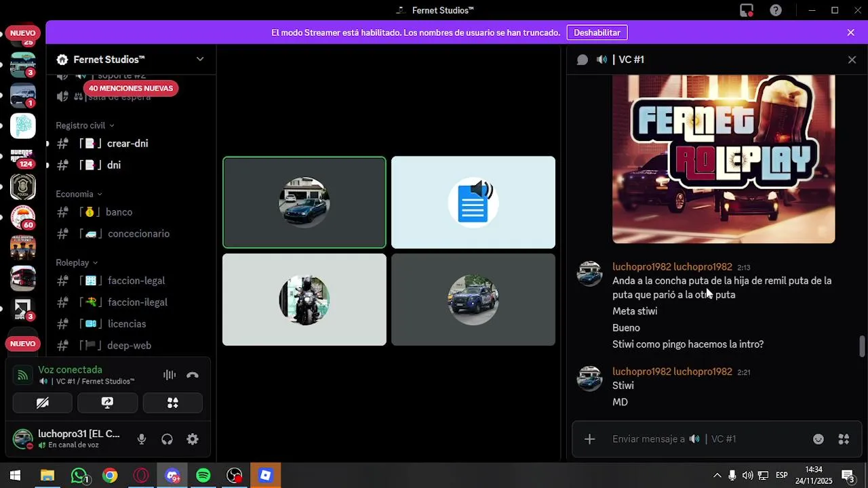Open WhatsApp from the taskbar
This screenshot has height=488, width=868.
pos(79,476)
